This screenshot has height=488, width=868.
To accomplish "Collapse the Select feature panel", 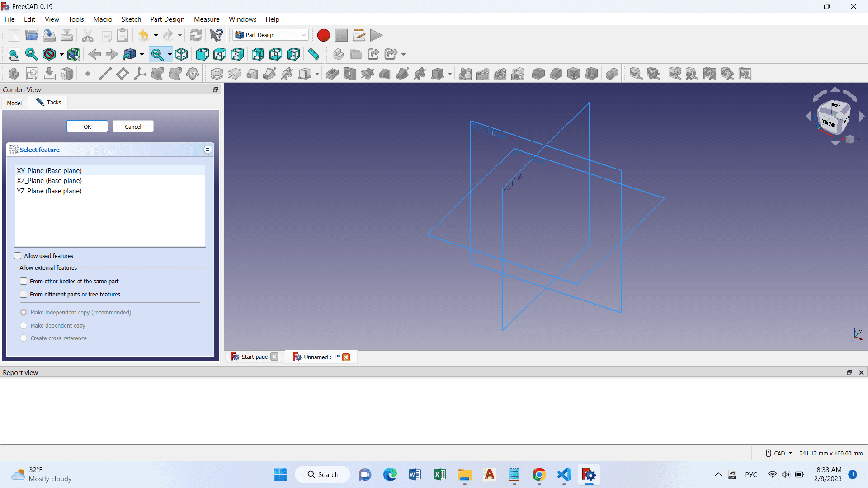I will pos(208,150).
